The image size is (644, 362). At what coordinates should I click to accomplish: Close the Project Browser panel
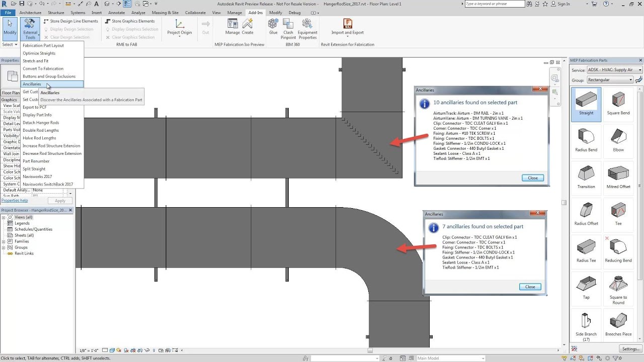click(70, 210)
